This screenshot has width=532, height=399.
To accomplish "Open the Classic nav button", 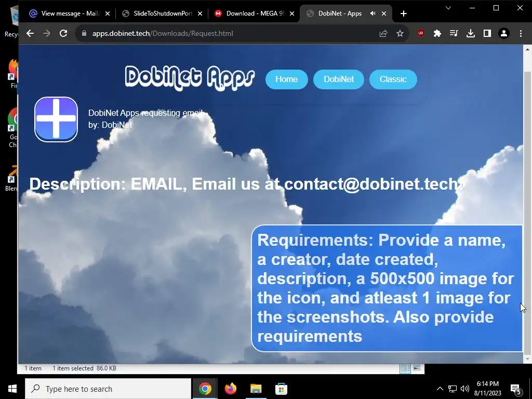I will (x=393, y=79).
